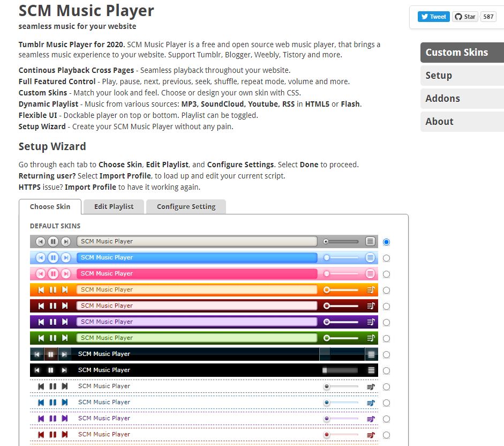The image size is (504, 446).
Task: Click pause icon on dark navy skin
Action: [51, 354]
